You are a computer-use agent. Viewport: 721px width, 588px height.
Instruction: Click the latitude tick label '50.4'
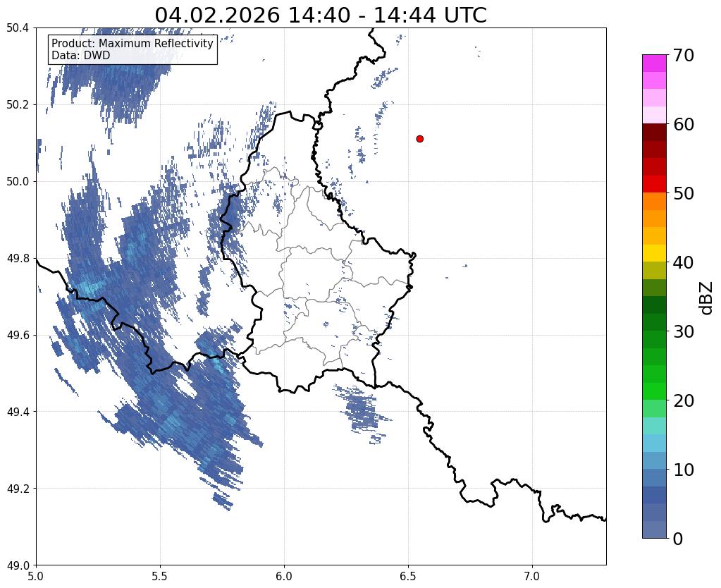click(x=18, y=28)
